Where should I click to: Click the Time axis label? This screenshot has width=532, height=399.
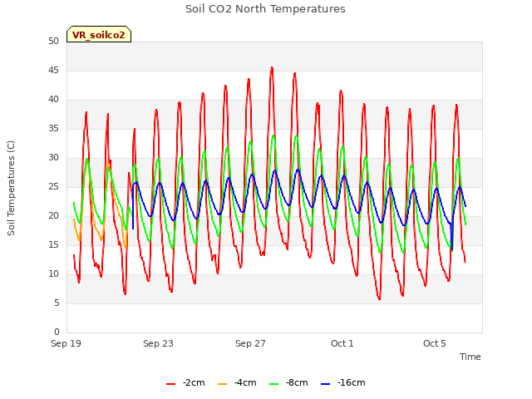(470, 357)
